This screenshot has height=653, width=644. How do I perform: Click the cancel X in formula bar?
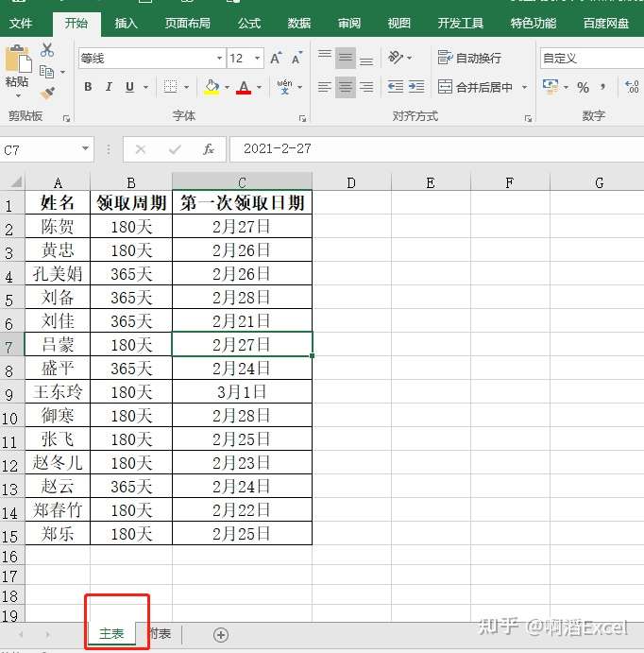click(x=141, y=149)
